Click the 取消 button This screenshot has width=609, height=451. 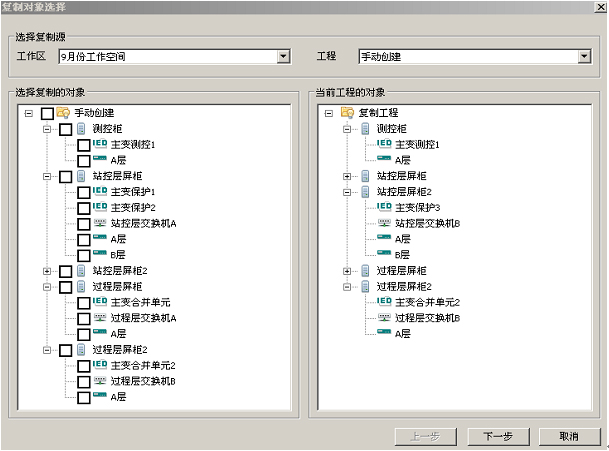tap(568, 436)
